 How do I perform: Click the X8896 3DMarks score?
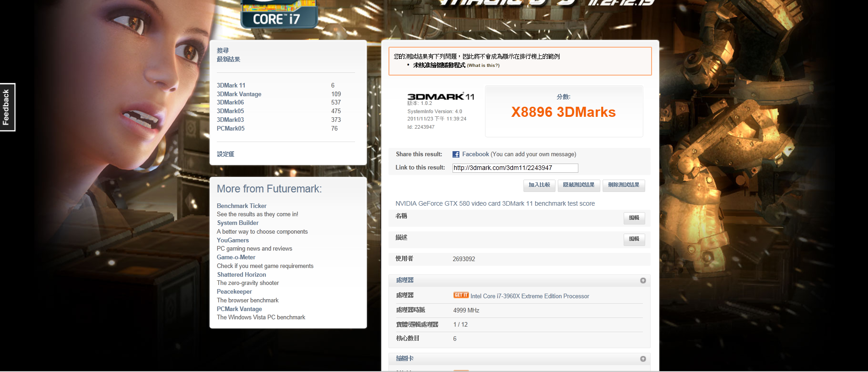point(563,112)
